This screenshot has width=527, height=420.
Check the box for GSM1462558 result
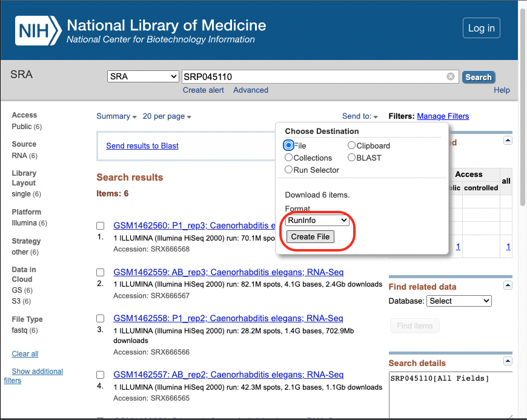coord(100,318)
